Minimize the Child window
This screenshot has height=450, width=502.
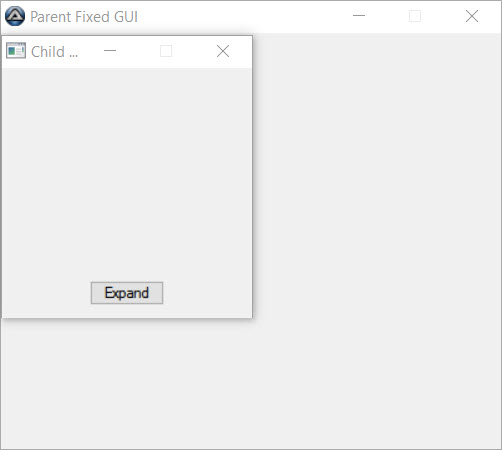[x=110, y=51]
